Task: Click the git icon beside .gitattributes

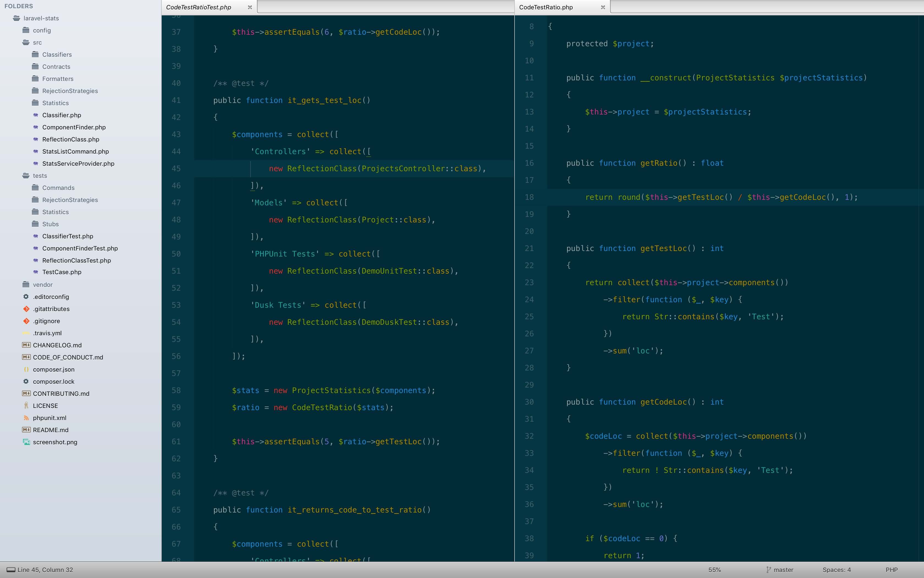Action: coord(26,309)
